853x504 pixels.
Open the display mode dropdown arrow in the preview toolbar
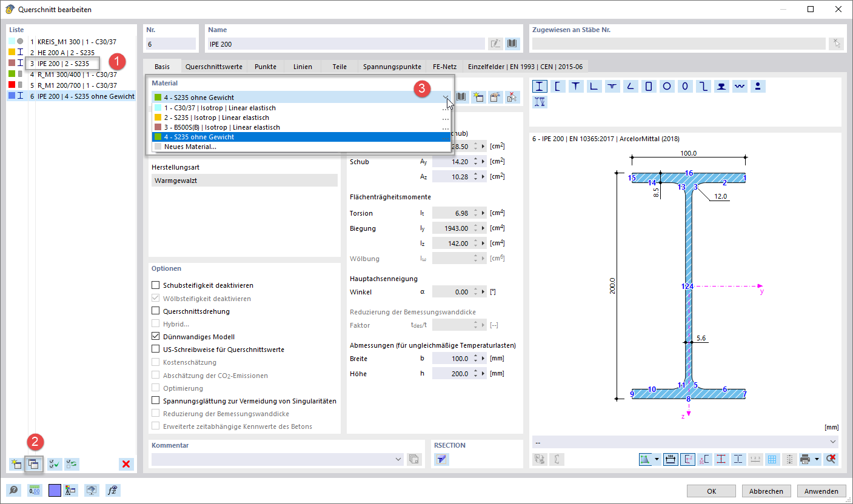(657, 459)
